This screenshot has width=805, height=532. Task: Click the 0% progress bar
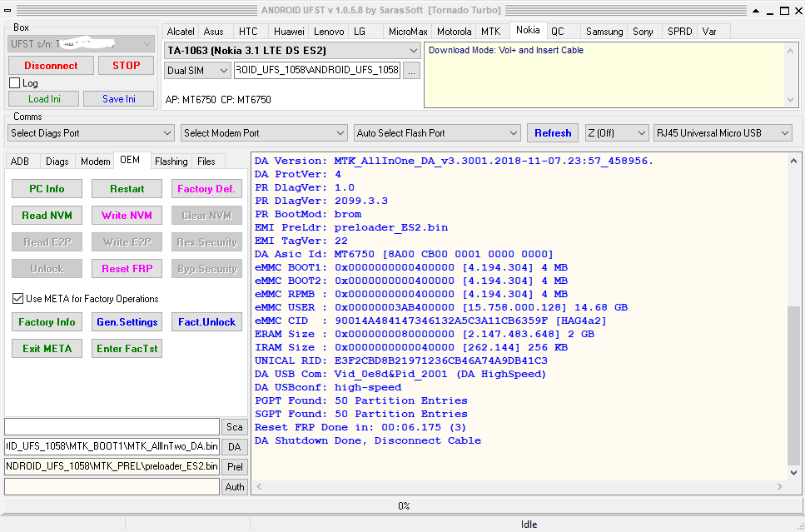point(403,506)
